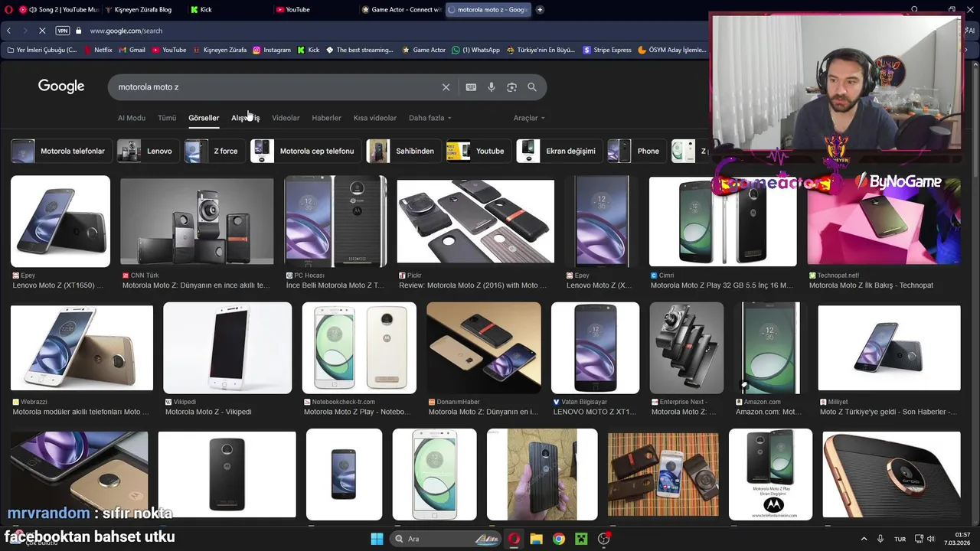The image size is (980, 551).
Task: Open the Webrazzi modular phones image
Action: pyautogui.click(x=82, y=348)
